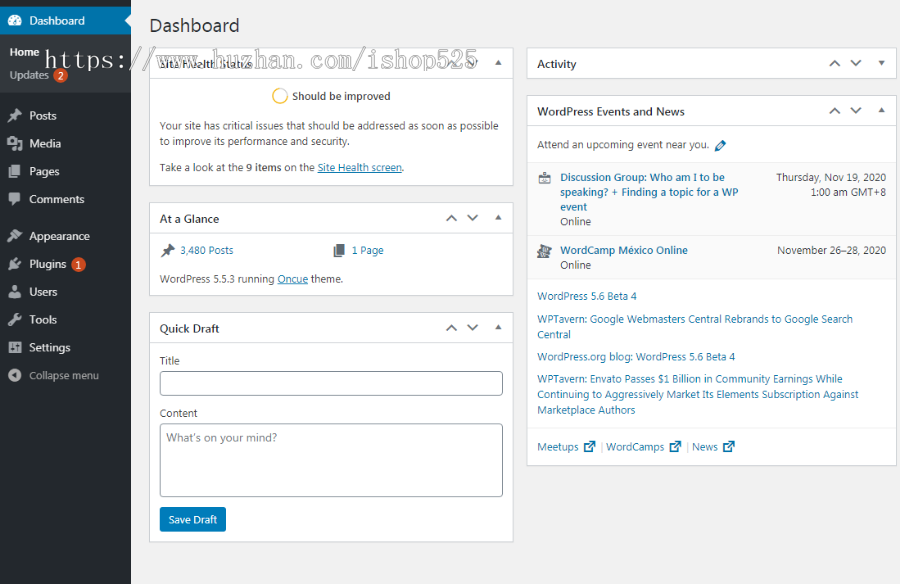
Task: Click the Should be improved status circle
Action: point(280,96)
